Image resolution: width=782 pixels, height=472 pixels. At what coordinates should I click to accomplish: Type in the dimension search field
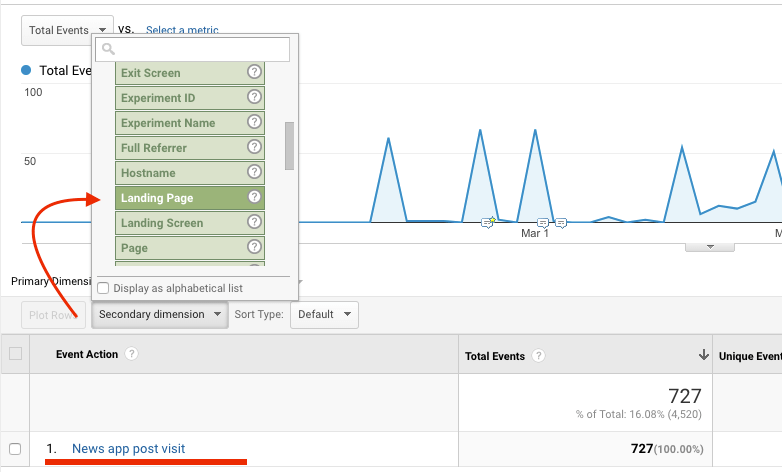click(200, 48)
